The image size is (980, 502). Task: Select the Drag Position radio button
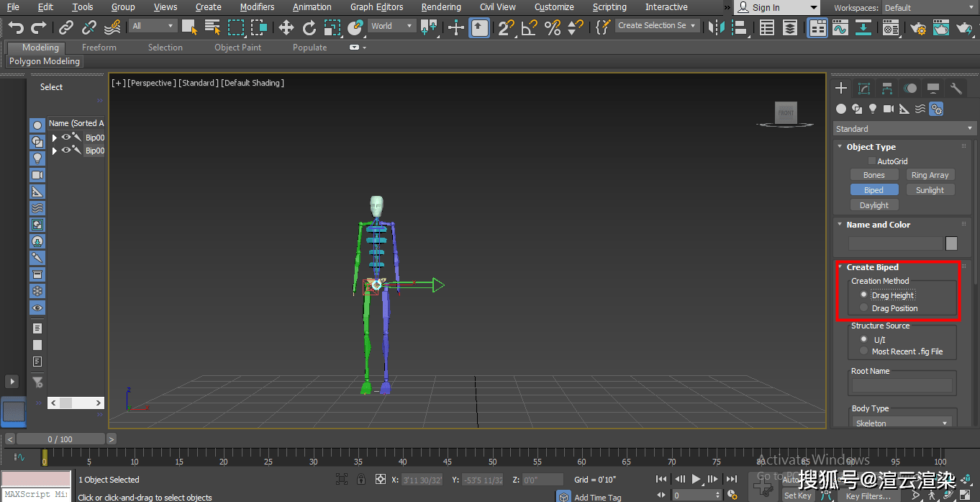[863, 308]
